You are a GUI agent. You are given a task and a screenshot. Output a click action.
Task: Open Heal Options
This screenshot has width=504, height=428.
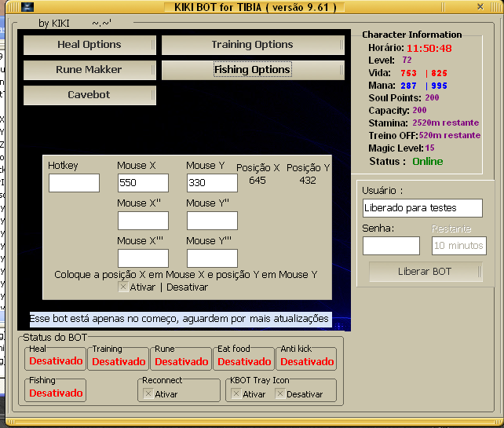point(89,45)
